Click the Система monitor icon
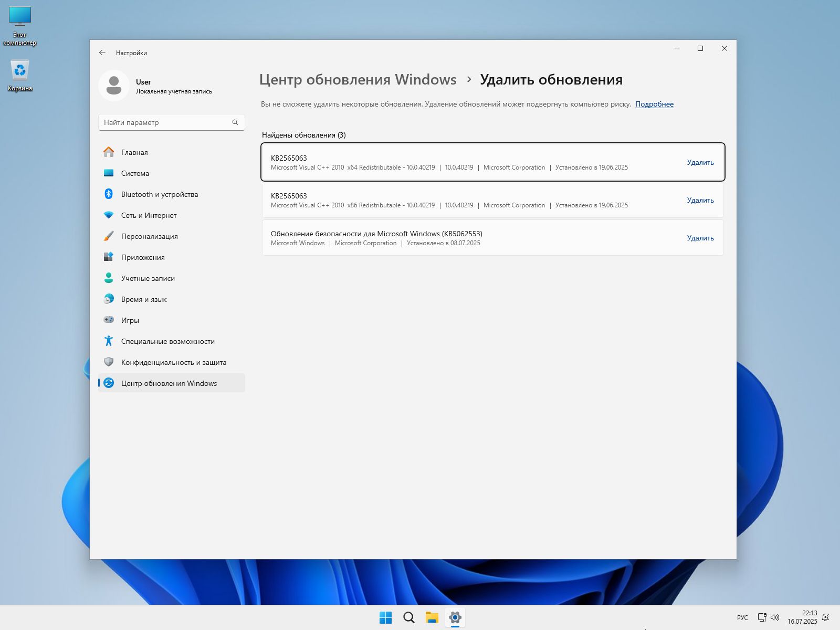Viewport: 840px width, 630px height. coord(109,173)
